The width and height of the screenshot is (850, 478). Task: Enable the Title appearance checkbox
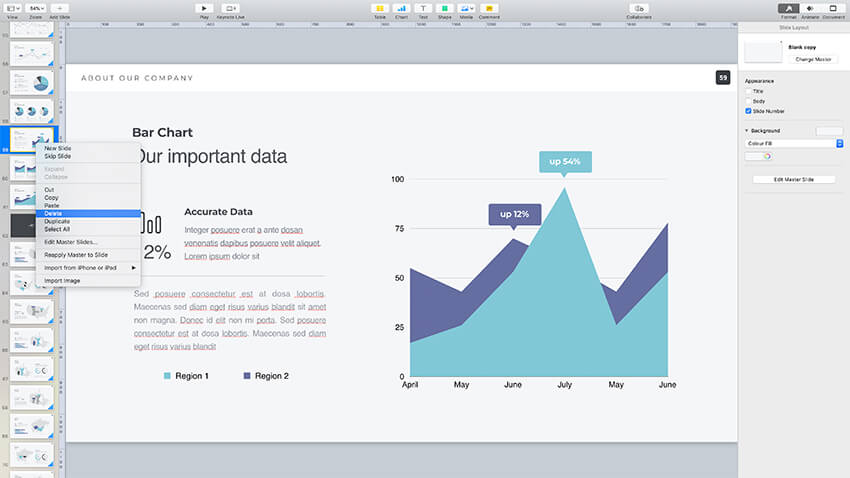click(749, 91)
